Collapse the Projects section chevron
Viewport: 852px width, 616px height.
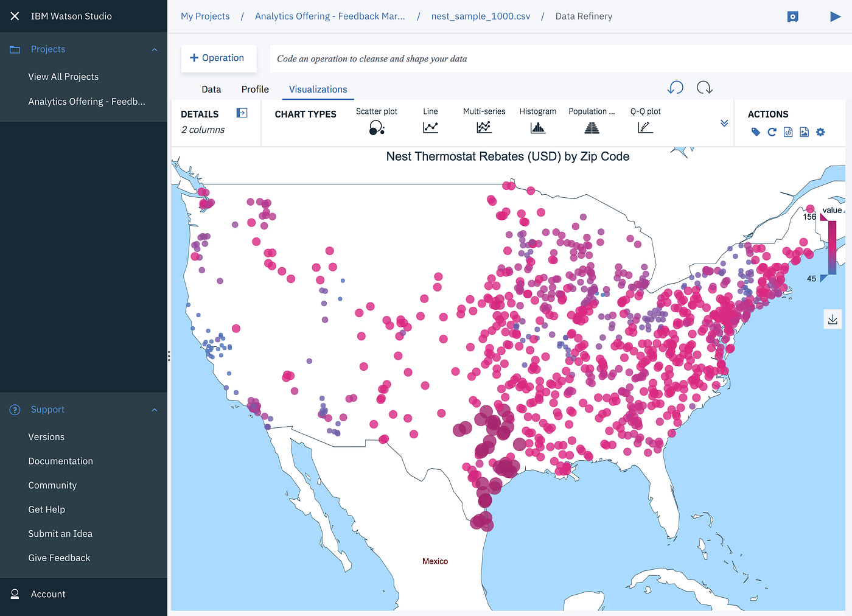(155, 50)
